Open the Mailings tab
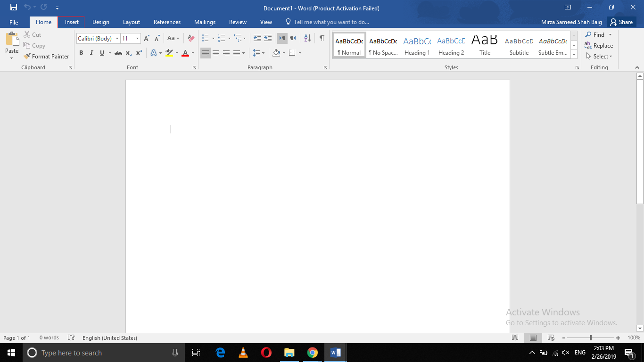The image size is (644, 362). pos(205,22)
